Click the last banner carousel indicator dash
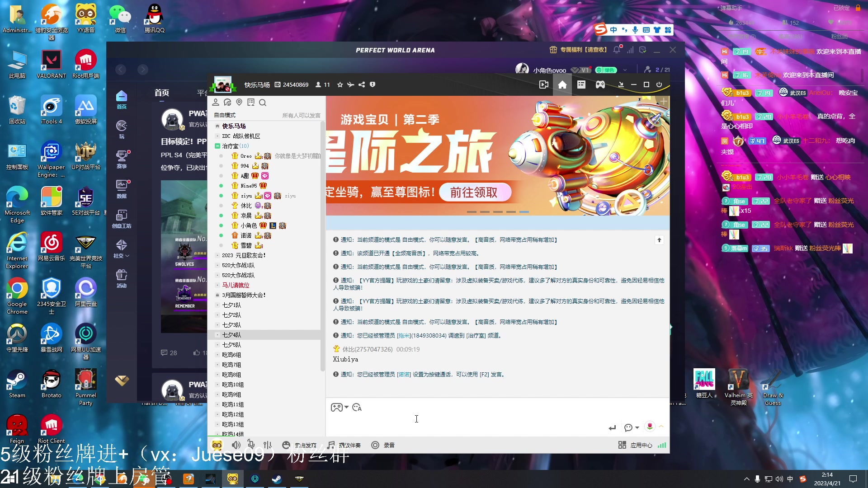Viewport: 868px width, 488px height. (524, 212)
